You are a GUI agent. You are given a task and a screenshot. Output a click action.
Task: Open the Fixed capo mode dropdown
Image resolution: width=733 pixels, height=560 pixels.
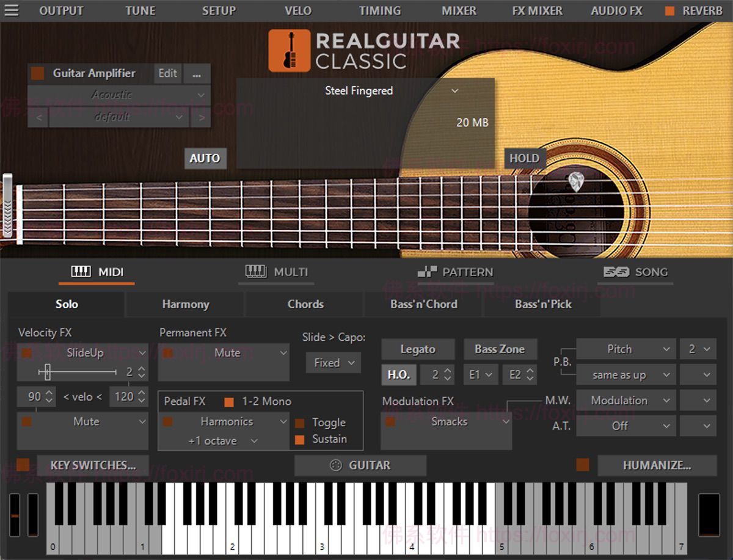point(332,362)
